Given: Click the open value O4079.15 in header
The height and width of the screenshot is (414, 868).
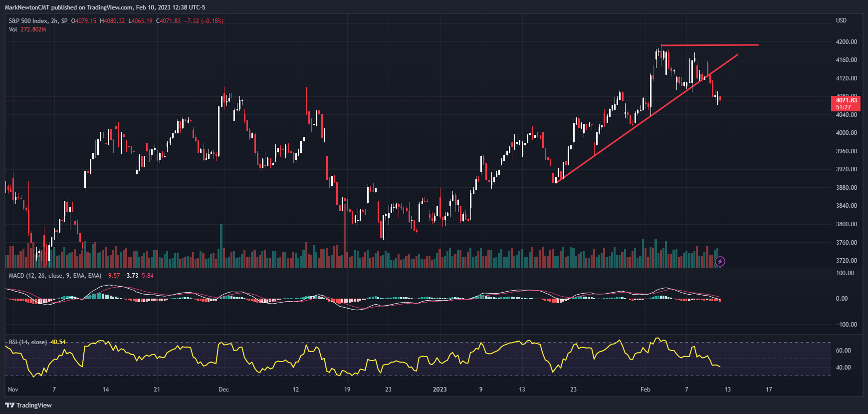Looking at the screenshot, I should pyautogui.click(x=84, y=21).
